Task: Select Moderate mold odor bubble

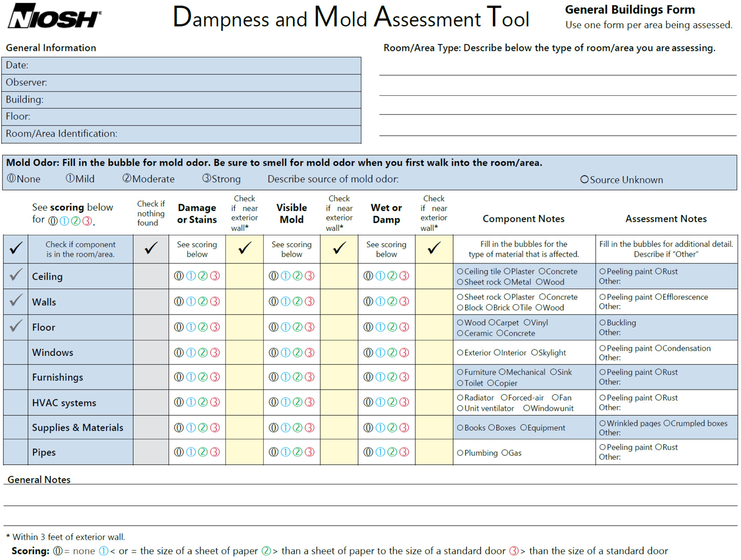Action: 127,178
